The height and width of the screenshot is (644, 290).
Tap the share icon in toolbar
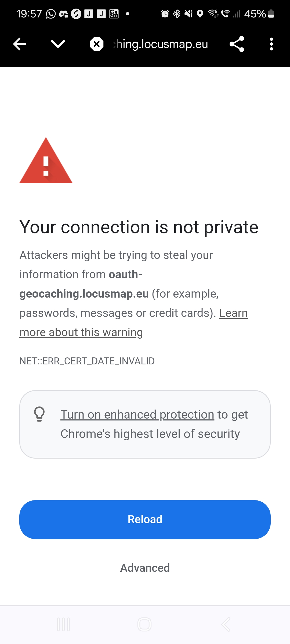click(x=237, y=44)
